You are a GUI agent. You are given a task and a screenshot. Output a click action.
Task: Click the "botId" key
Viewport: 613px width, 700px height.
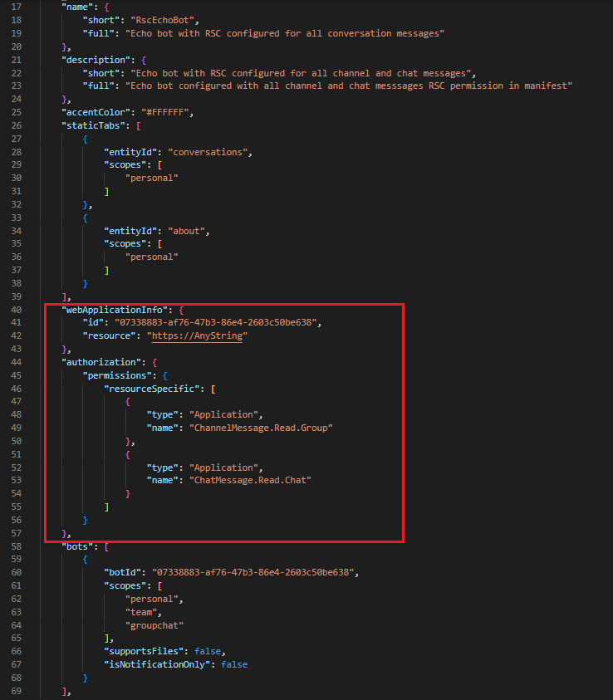pyautogui.click(x=125, y=572)
